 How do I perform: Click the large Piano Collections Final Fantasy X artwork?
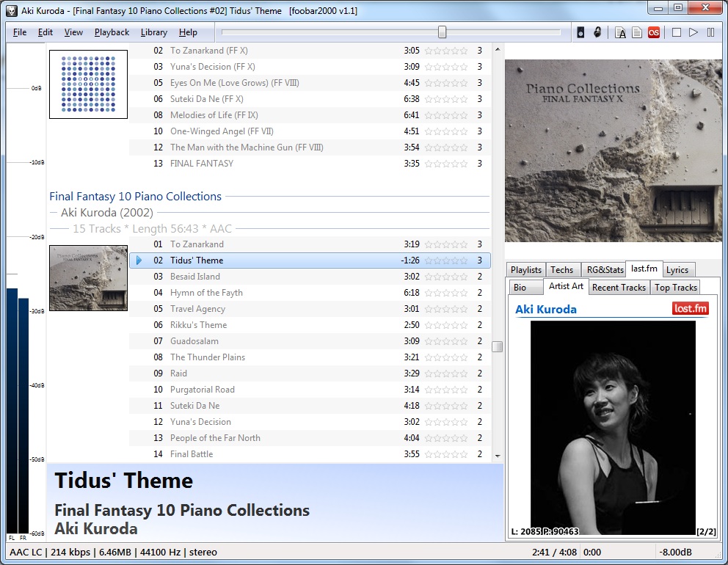click(614, 150)
